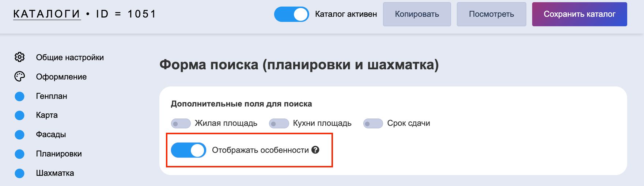This screenshot has height=186, width=644.
Task: Click the blue circle icon next to Планировки
Action: pos(19,154)
